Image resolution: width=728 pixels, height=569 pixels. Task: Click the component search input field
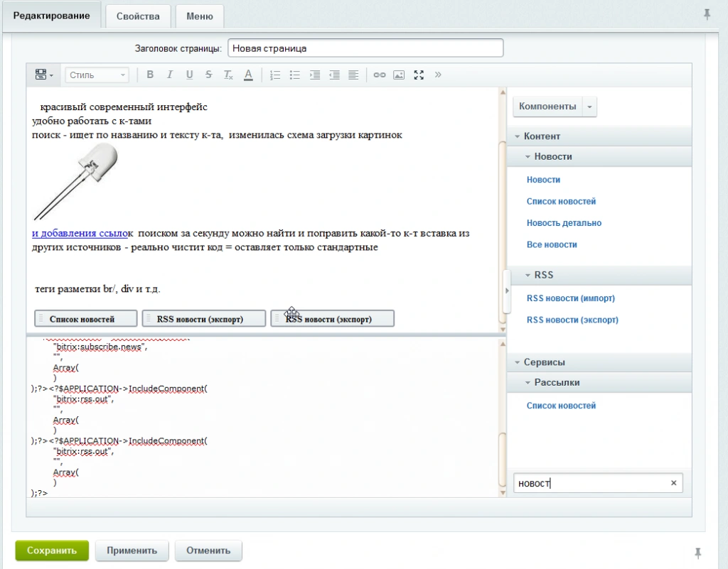pos(591,484)
